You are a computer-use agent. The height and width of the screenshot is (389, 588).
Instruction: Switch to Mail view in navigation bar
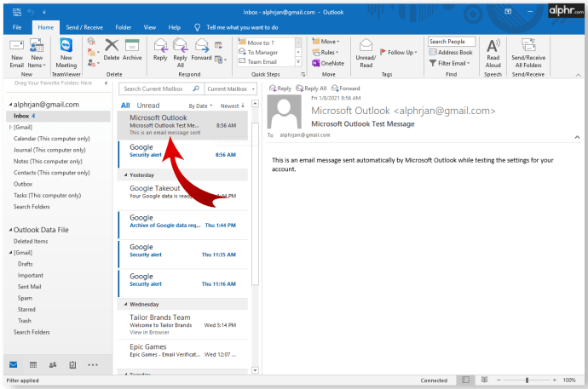click(x=14, y=364)
